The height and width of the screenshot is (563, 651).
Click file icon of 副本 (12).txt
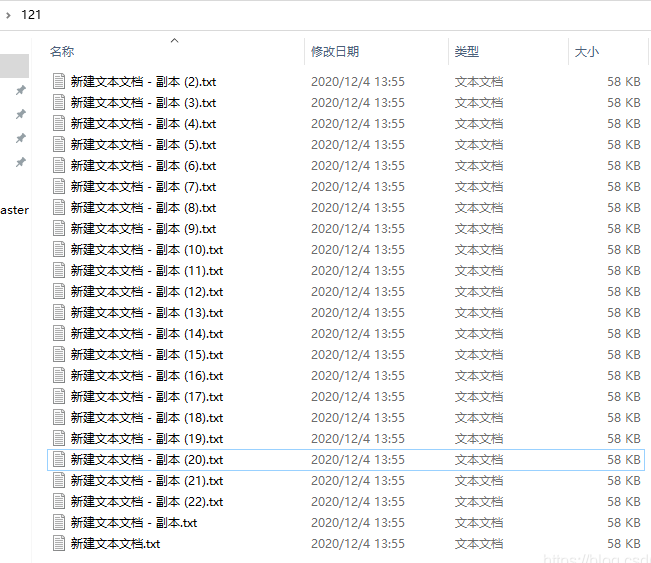point(59,291)
